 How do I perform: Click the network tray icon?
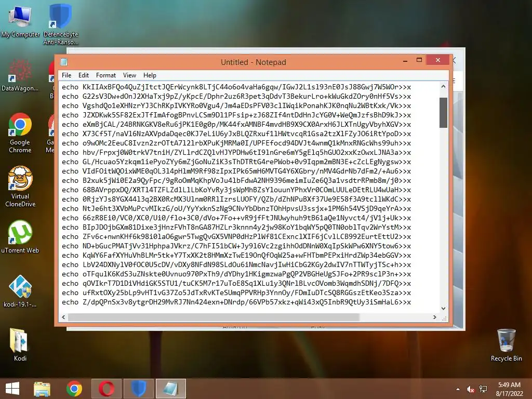click(x=483, y=389)
